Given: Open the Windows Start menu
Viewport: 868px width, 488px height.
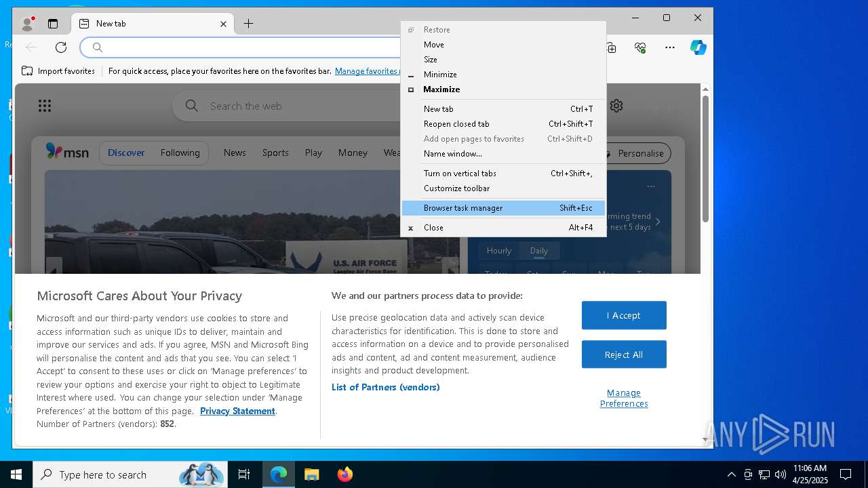Looking at the screenshot, I should 16,474.
